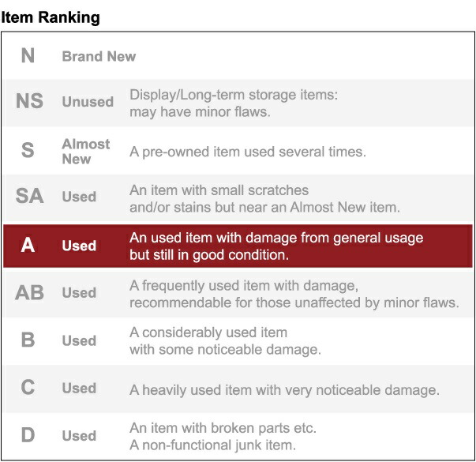Viewport: 476px width, 462px height.
Task: Click the "Almost New" label
Action: [86, 151]
